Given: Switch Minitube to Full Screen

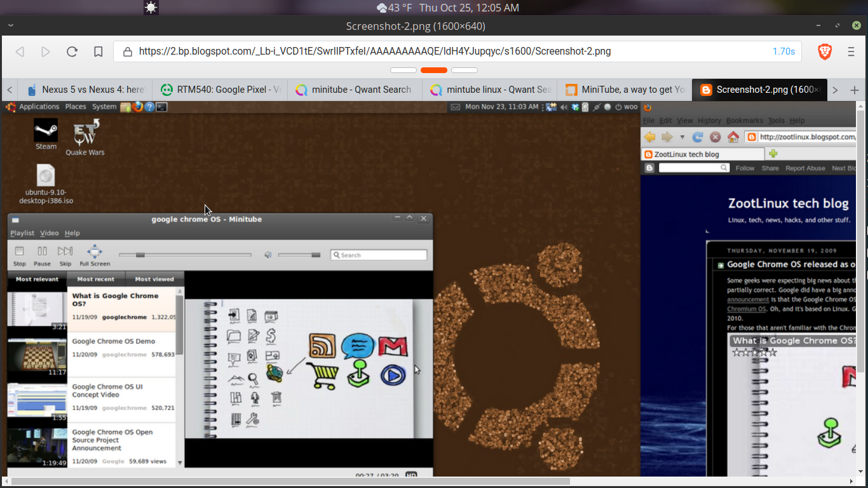Looking at the screenshot, I should tap(95, 255).
